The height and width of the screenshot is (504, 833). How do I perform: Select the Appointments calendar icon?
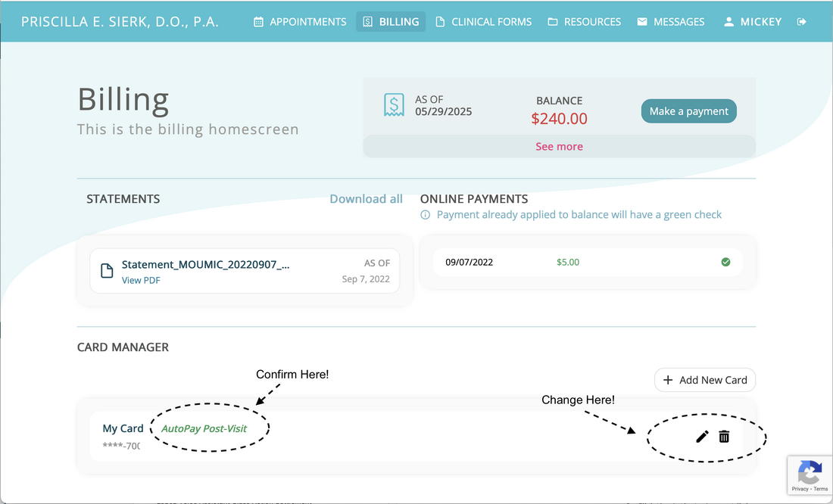pyautogui.click(x=258, y=21)
